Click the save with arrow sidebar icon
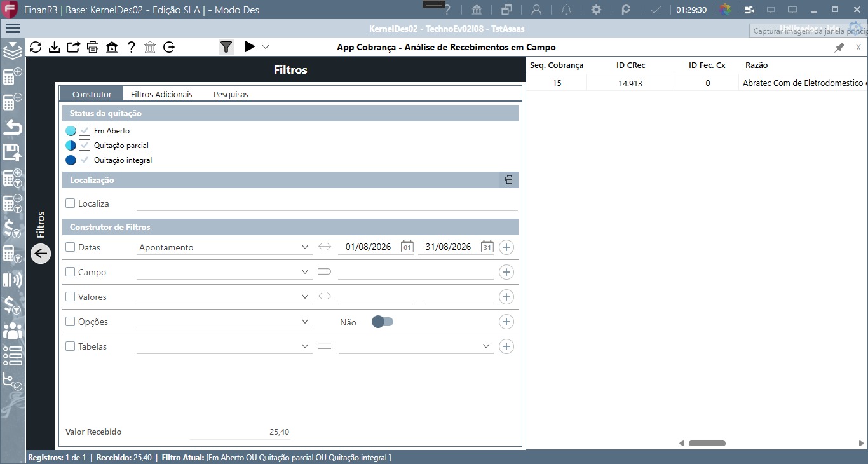Screen dimensions: 868x464 [13, 152]
